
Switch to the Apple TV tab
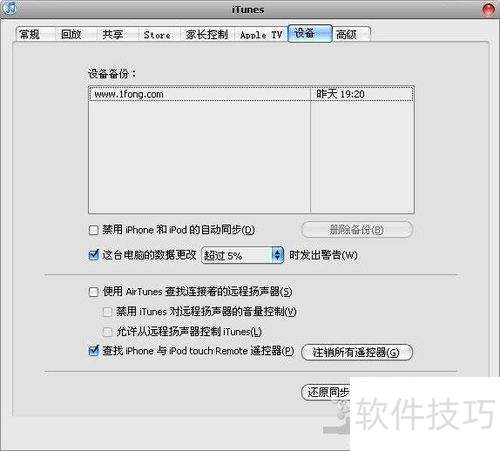point(261,34)
